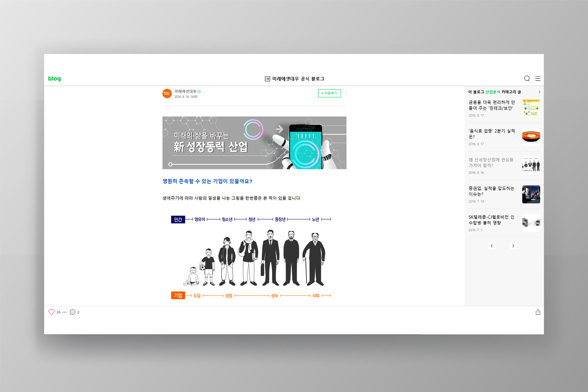588x392 pixels.
Task: Open the 핀테크/보안 post link
Action: tap(492, 105)
